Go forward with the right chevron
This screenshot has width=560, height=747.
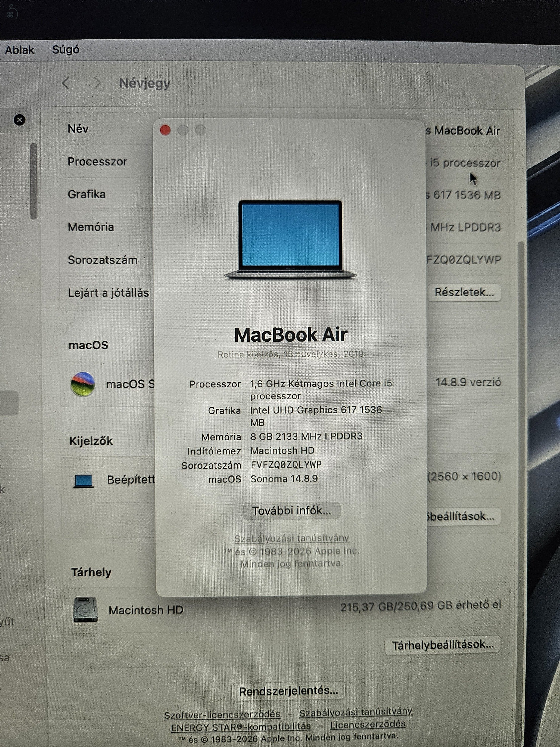coord(97,83)
